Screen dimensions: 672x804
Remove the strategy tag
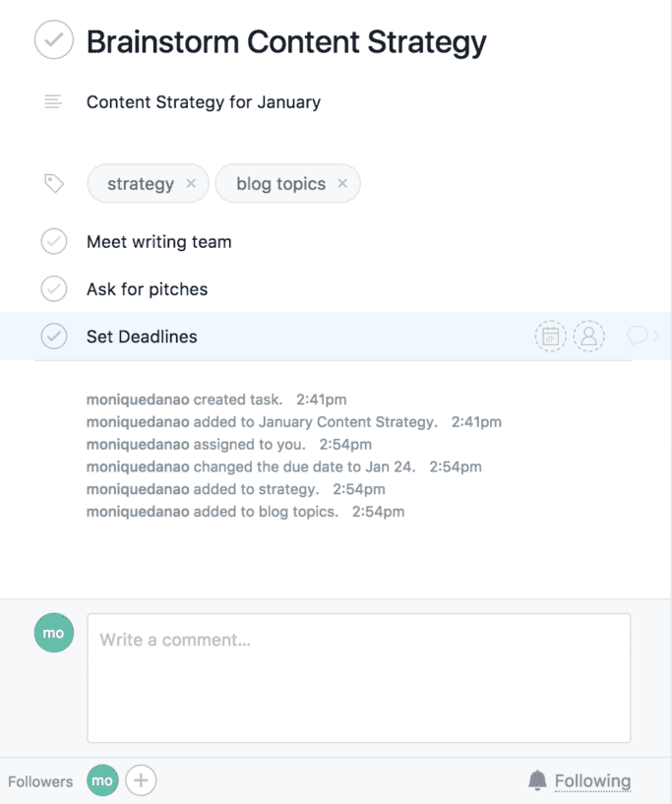tap(191, 183)
